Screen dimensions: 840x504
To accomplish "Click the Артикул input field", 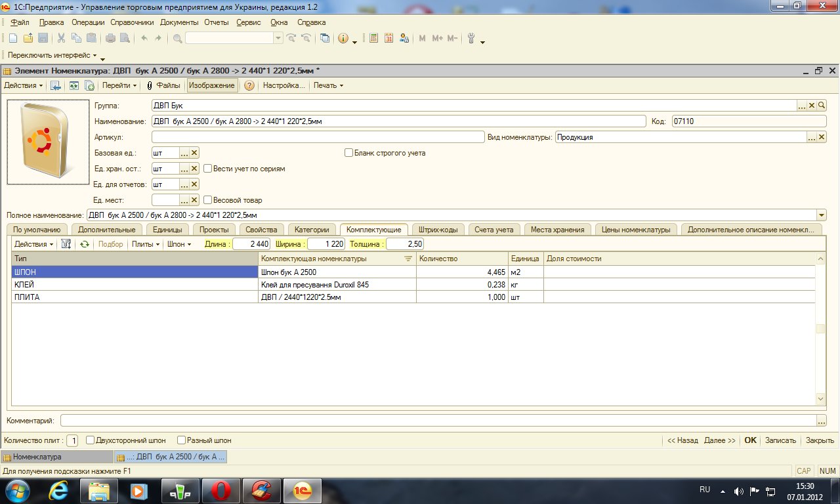I will coord(318,137).
